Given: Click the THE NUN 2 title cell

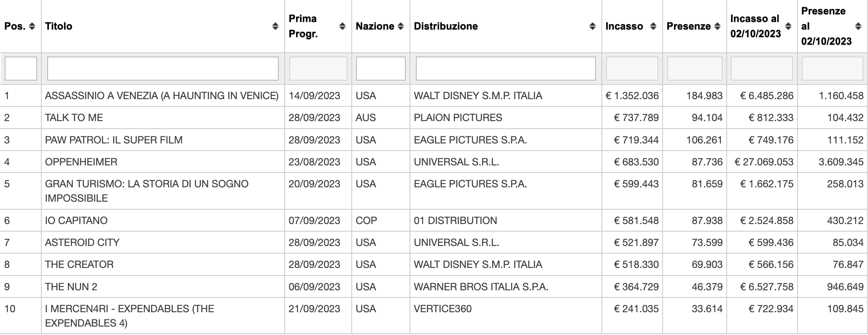Looking at the screenshot, I should pos(71,287).
